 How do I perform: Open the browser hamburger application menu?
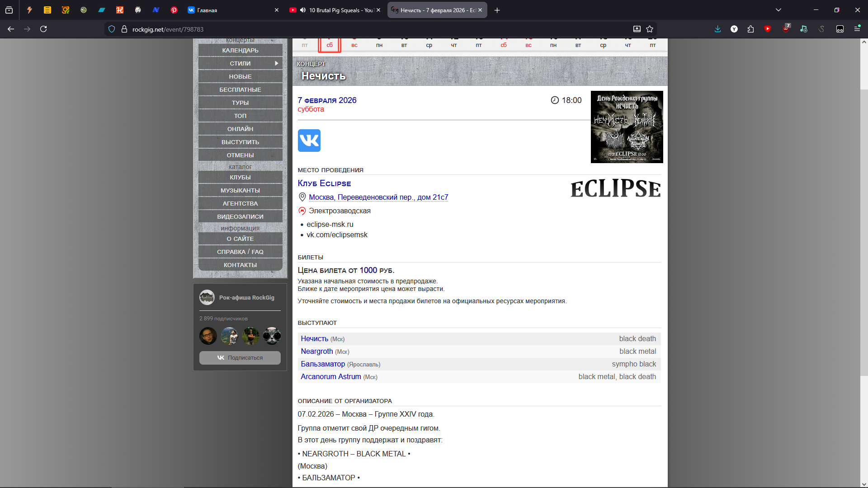[857, 29]
